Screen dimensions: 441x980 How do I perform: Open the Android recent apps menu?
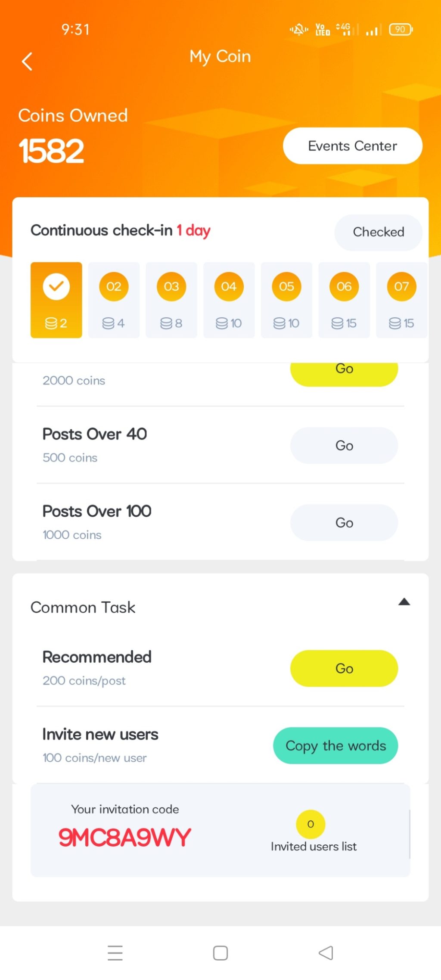point(115,953)
